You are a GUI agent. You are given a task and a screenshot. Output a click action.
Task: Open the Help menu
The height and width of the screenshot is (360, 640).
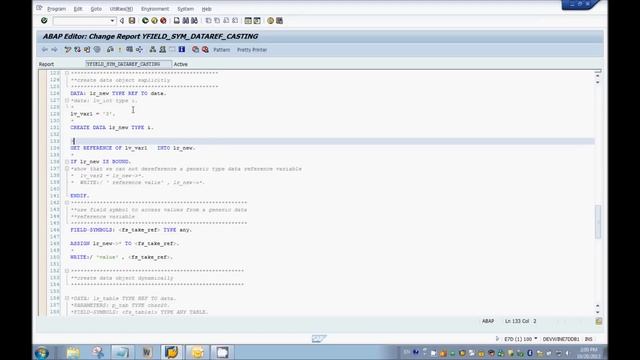tap(207, 9)
